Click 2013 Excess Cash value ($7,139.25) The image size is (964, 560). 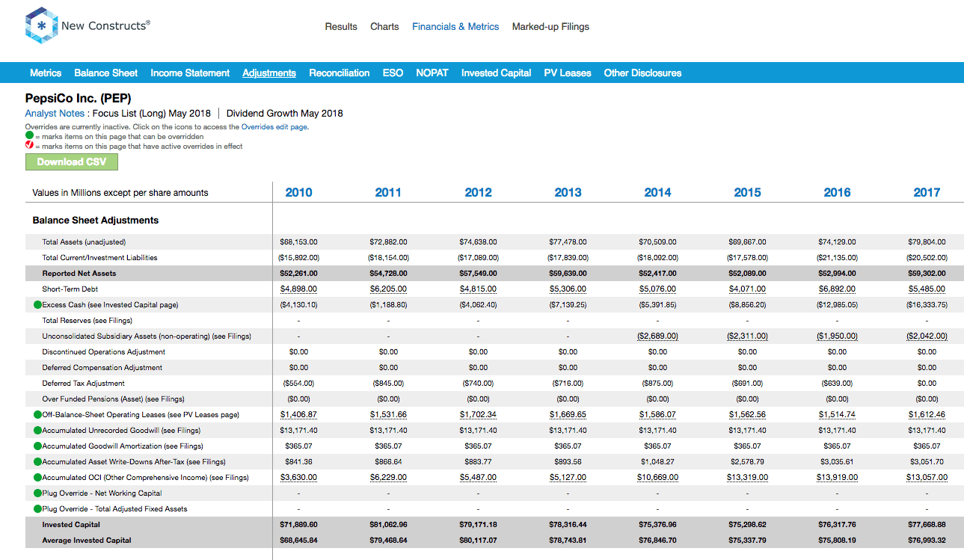pyautogui.click(x=568, y=305)
